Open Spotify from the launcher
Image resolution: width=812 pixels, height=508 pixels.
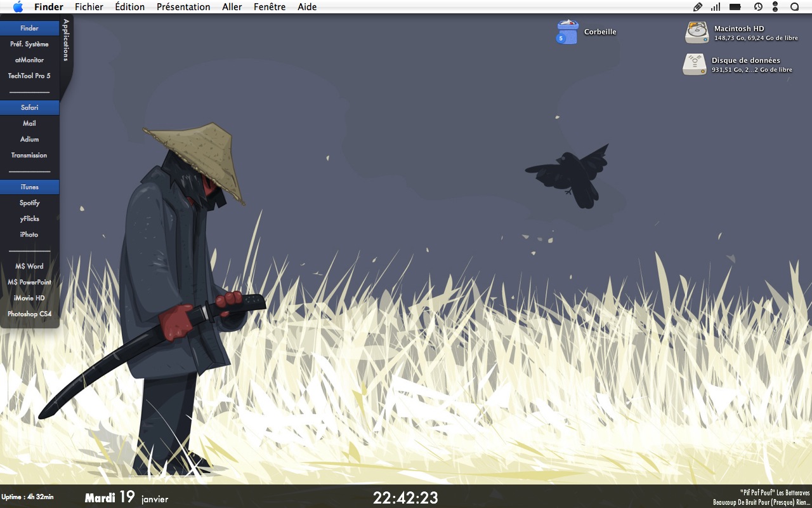30,203
